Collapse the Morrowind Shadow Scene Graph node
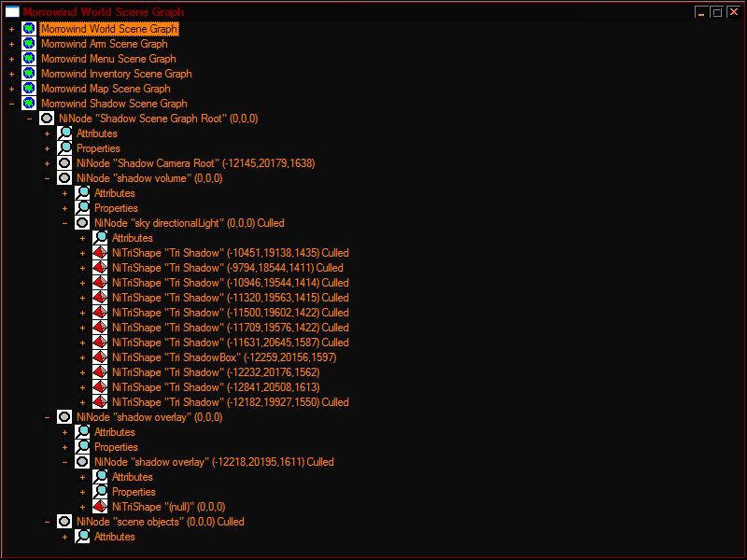 (11, 104)
